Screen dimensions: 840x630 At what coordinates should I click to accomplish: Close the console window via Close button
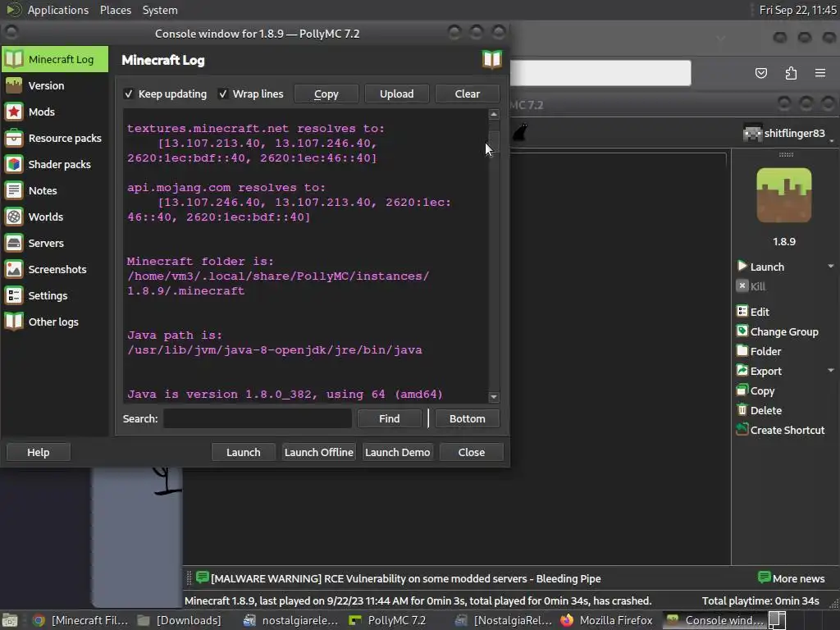click(472, 452)
